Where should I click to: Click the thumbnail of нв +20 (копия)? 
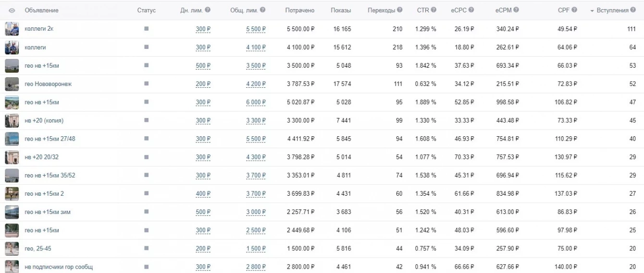click(12, 120)
